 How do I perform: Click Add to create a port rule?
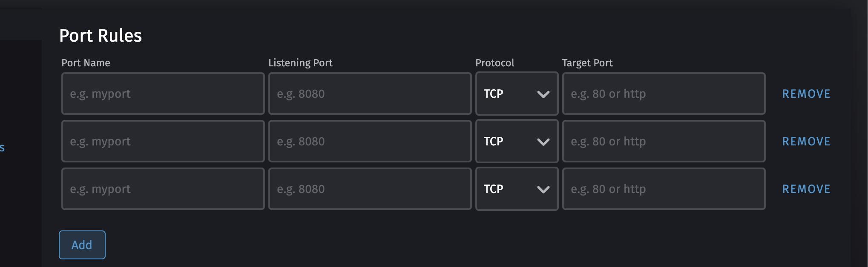[82, 245]
